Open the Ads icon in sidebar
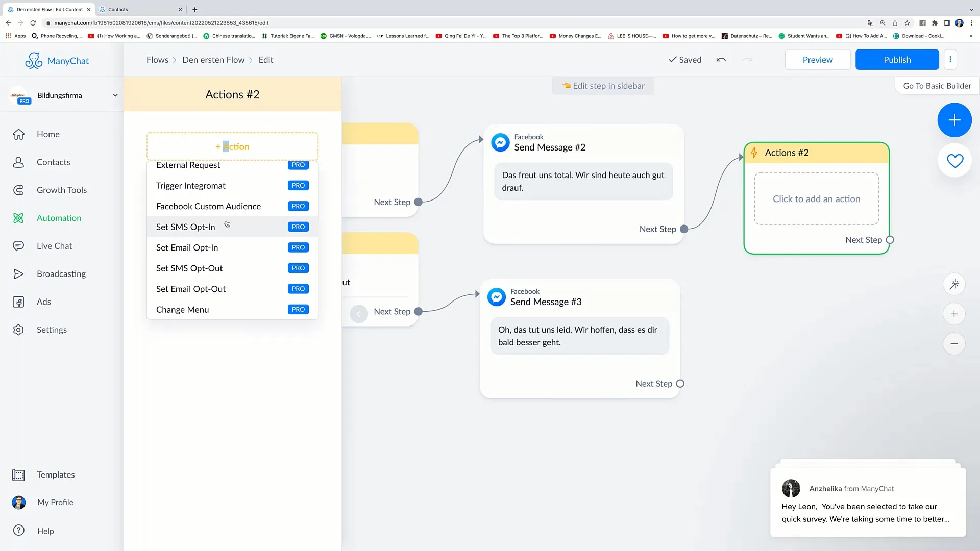The width and height of the screenshot is (980, 551). (18, 302)
